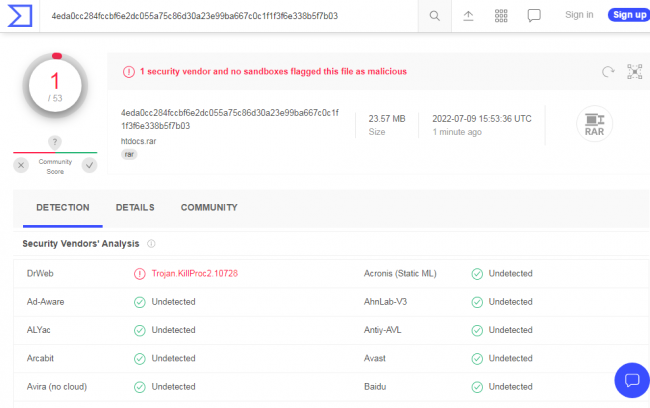Image resolution: width=650 pixels, height=408 pixels.
Task: Click the Sign up button
Action: pos(629,15)
